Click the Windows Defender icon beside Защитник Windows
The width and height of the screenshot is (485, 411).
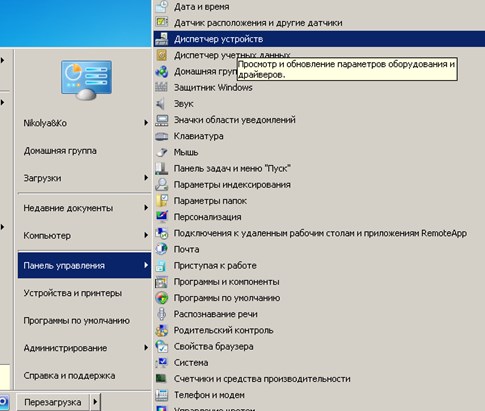pyautogui.click(x=162, y=87)
